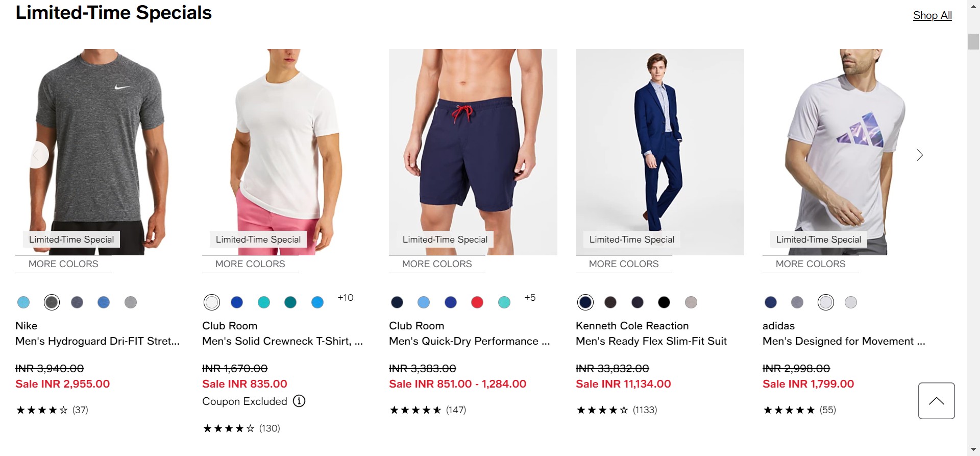Open Men's Ready Flex Slim-Fit Suit link
Screen dimensions: 980x456
tap(651, 341)
